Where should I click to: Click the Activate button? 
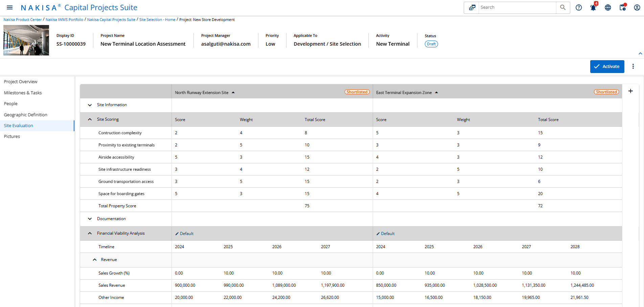607,66
